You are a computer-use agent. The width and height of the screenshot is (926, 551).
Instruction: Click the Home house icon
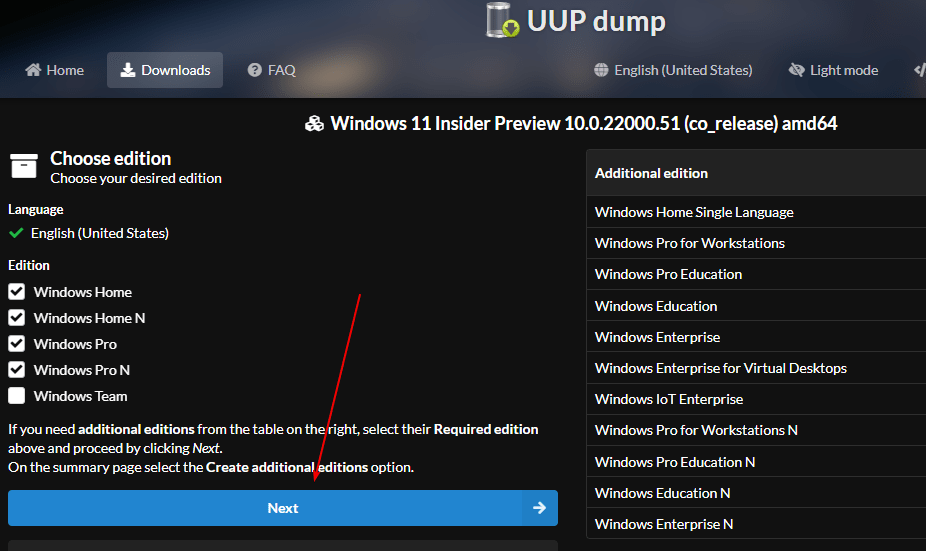click(x=33, y=70)
